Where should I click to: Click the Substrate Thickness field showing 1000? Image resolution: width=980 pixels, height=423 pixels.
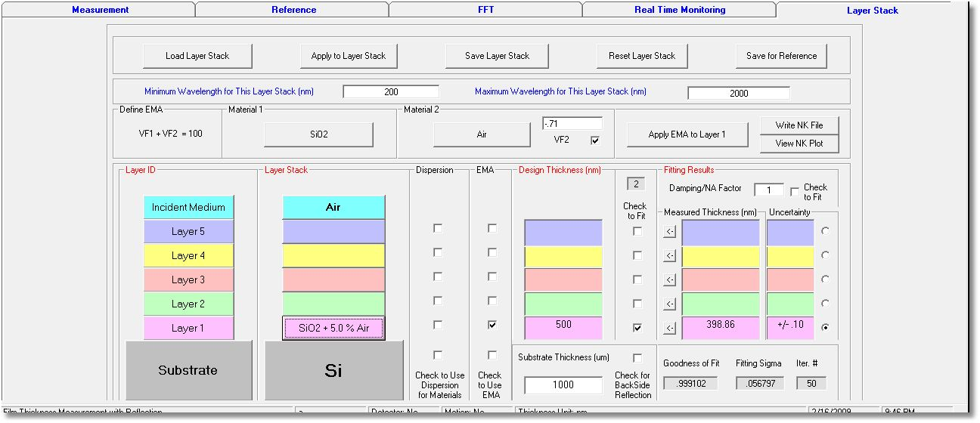coord(563,384)
